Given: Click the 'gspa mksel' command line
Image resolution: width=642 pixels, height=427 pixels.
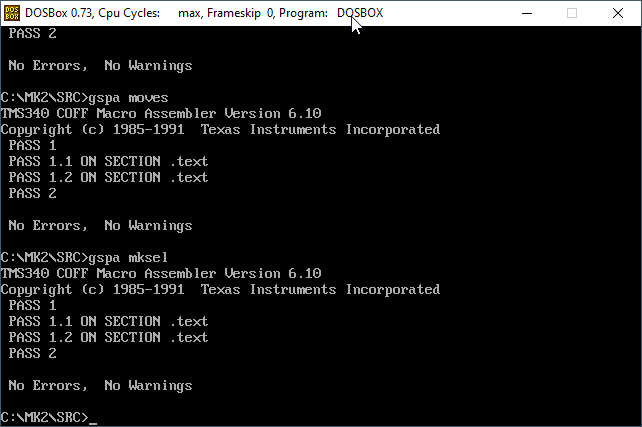Looking at the screenshot, I should click(84, 258).
